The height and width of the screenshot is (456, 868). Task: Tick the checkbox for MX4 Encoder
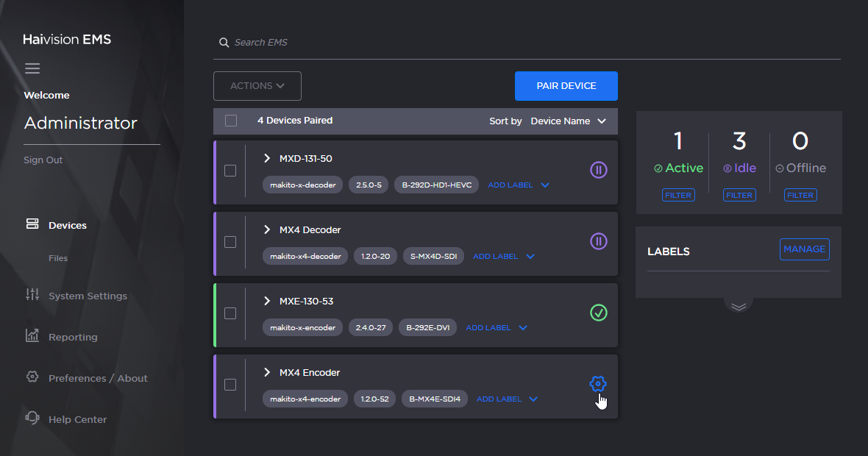(x=230, y=385)
